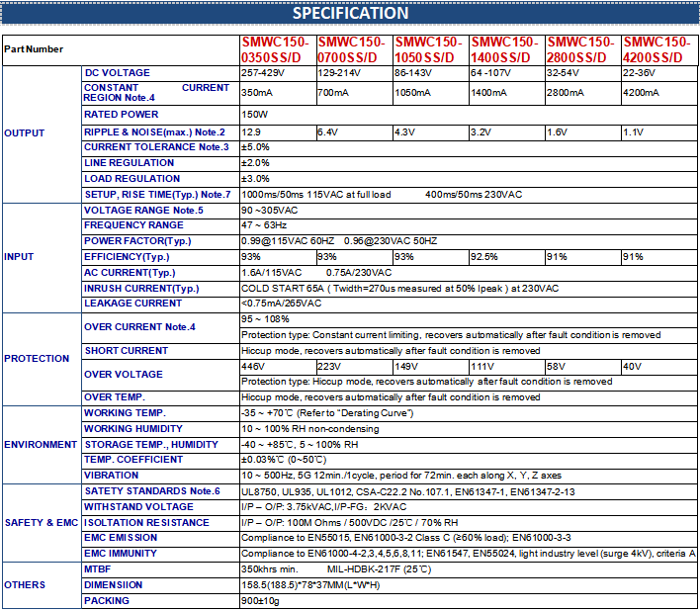Select the Part Number header cell
Viewport: 700px width, 611px height.
(34, 49)
